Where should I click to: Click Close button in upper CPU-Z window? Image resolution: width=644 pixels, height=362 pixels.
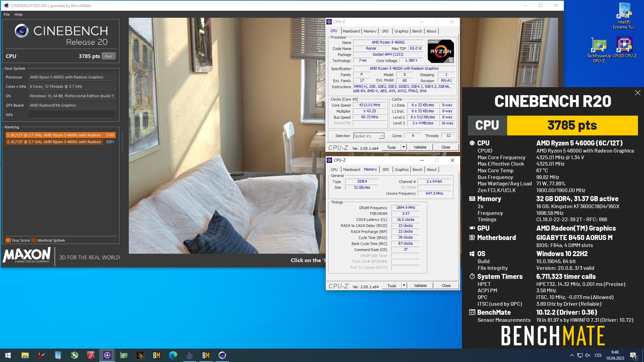coord(446,147)
